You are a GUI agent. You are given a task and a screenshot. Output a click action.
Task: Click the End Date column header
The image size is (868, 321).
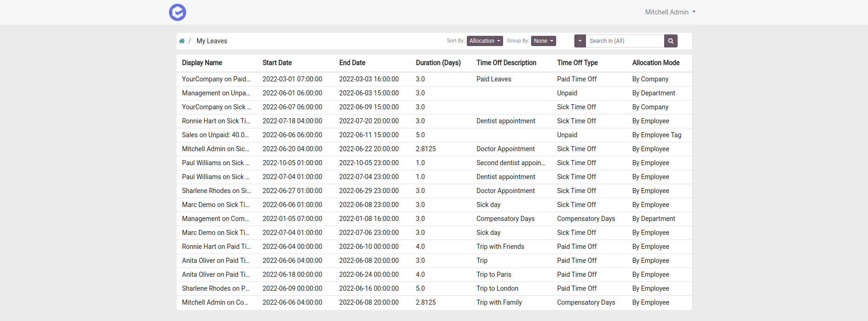[352, 63]
